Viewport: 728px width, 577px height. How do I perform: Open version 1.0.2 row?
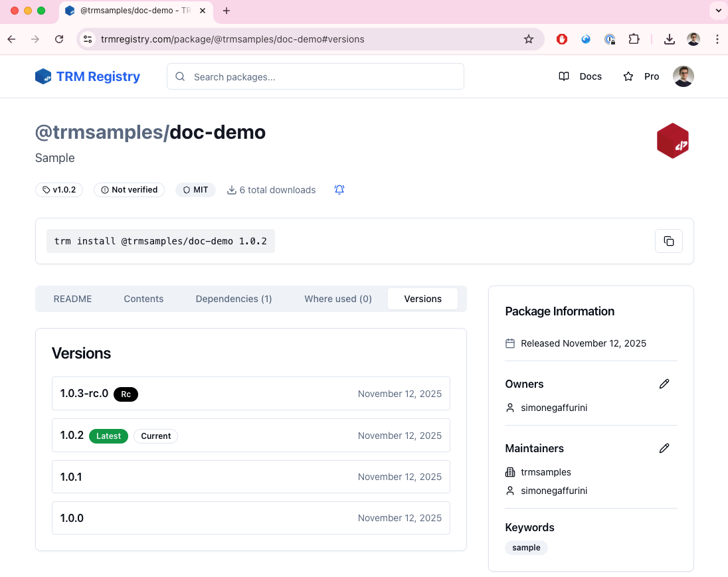[x=250, y=436]
